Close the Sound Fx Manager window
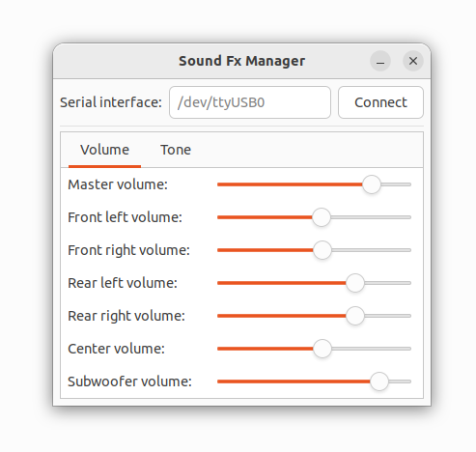The image size is (476, 452). click(x=413, y=61)
